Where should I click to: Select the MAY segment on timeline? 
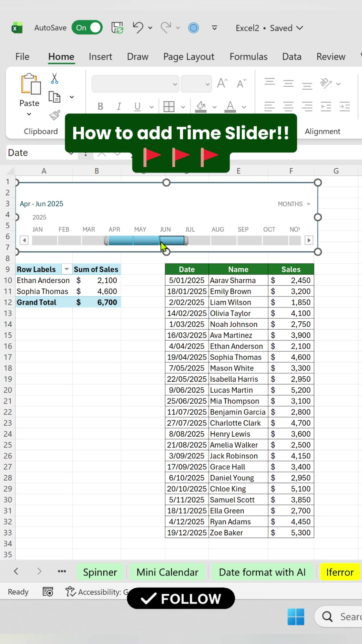(146, 240)
